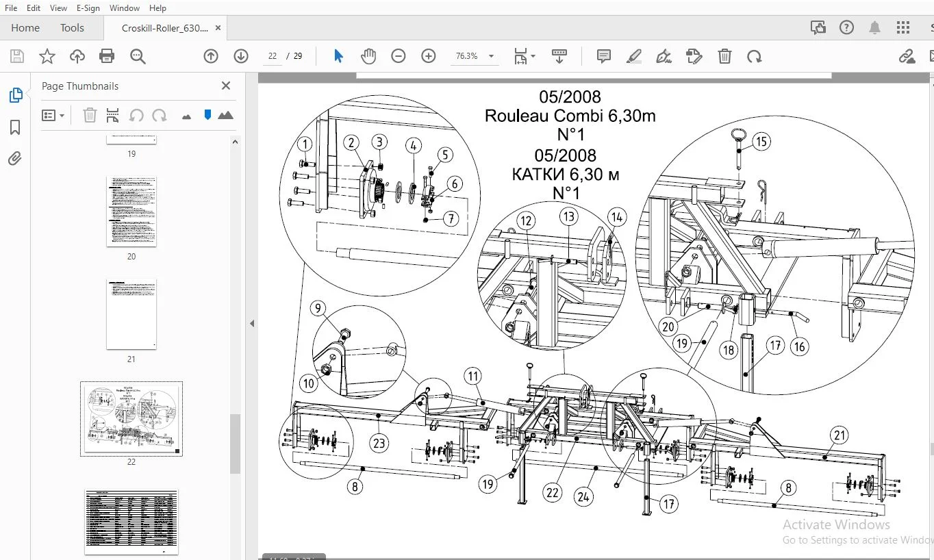Click the page label "19" under thumbnail
934x560 pixels.
coord(131,154)
